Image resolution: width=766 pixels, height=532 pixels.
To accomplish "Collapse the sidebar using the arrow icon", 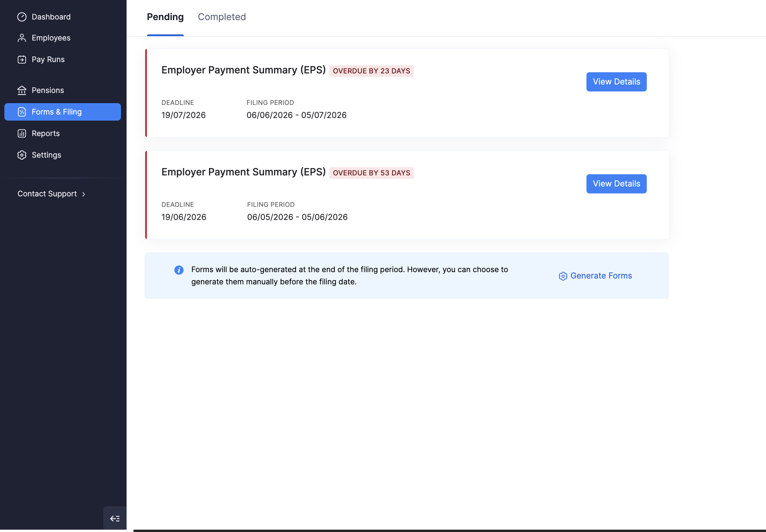I will [115, 518].
